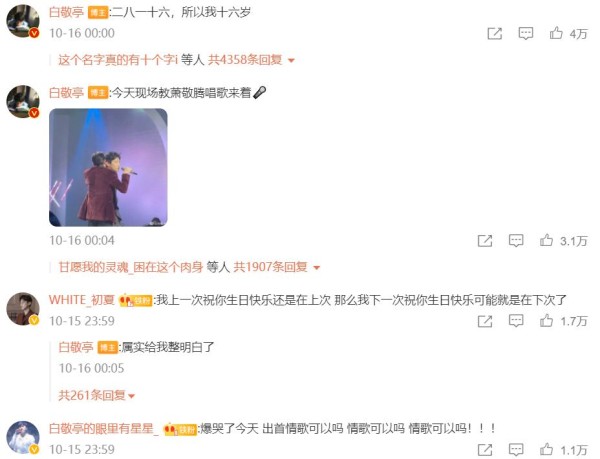Reply to the 二八一十六 comment
The width and height of the screenshot is (600, 459).
point(526,33)
